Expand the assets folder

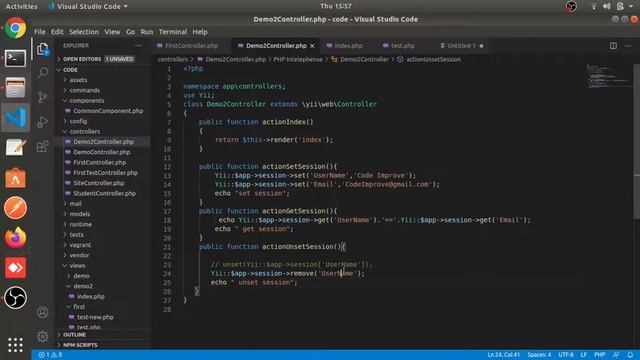78,80
